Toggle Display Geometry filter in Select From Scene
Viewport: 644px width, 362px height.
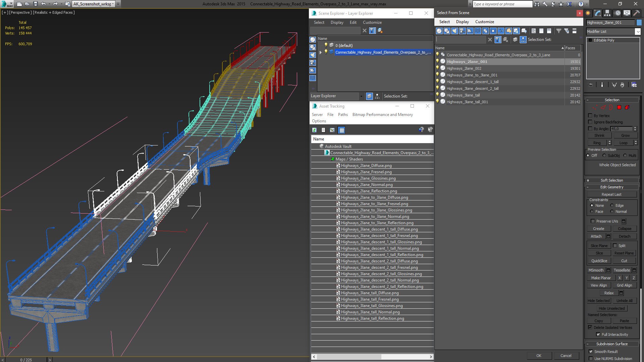pos(439,31)
